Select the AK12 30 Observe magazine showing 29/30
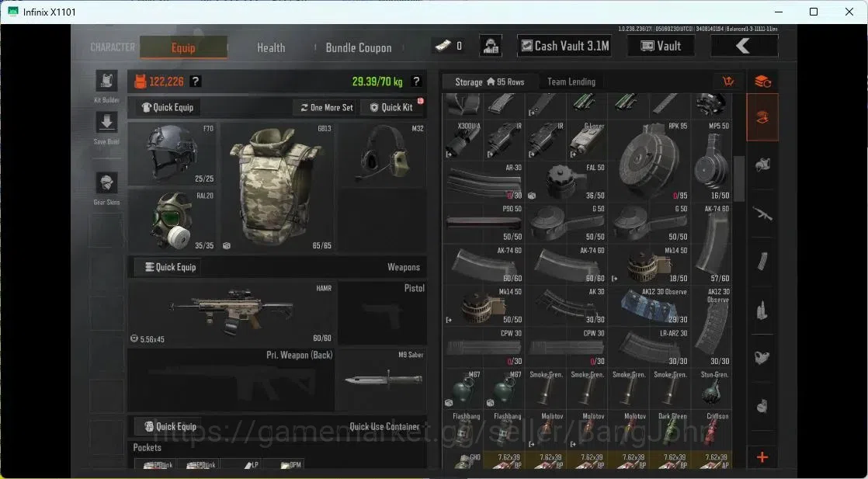The height and width of the screenshot is (479, 868). tap(649, 306)
